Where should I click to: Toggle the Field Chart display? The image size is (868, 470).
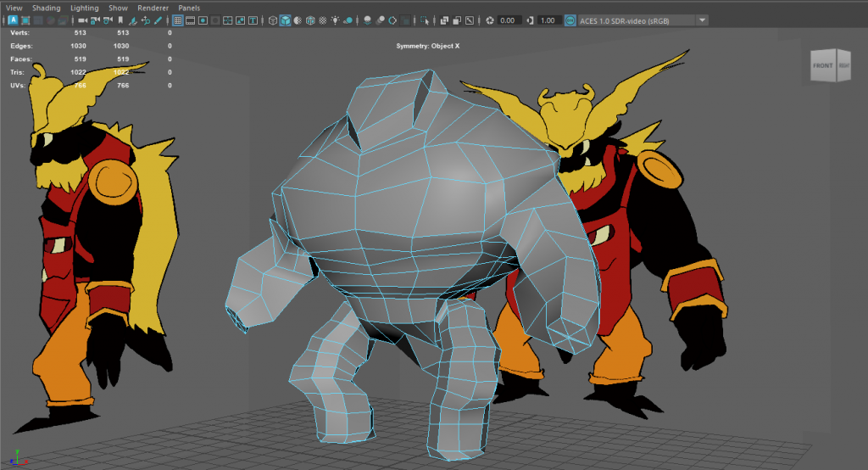pos(227,20)
